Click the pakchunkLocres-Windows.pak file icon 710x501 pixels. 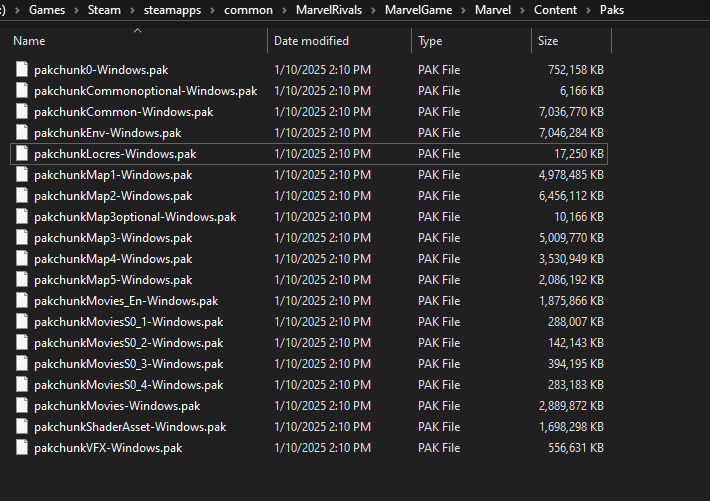point(22,153)
